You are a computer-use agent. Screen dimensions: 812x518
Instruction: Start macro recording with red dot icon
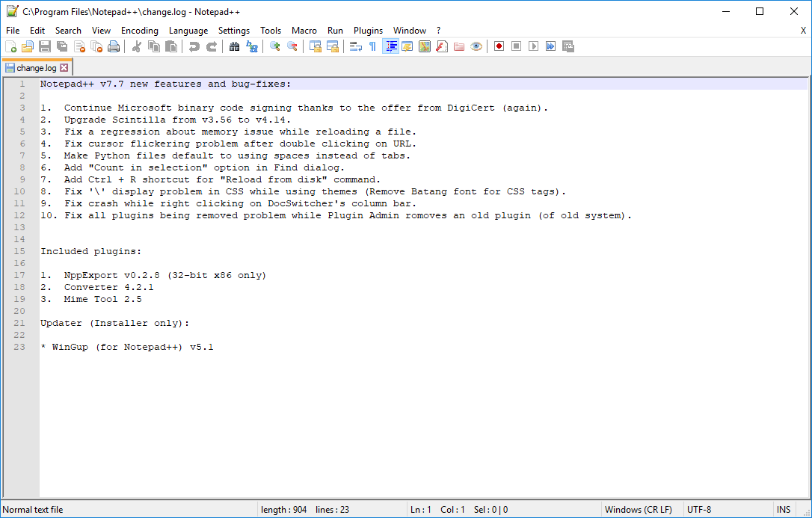click(499, 46)
